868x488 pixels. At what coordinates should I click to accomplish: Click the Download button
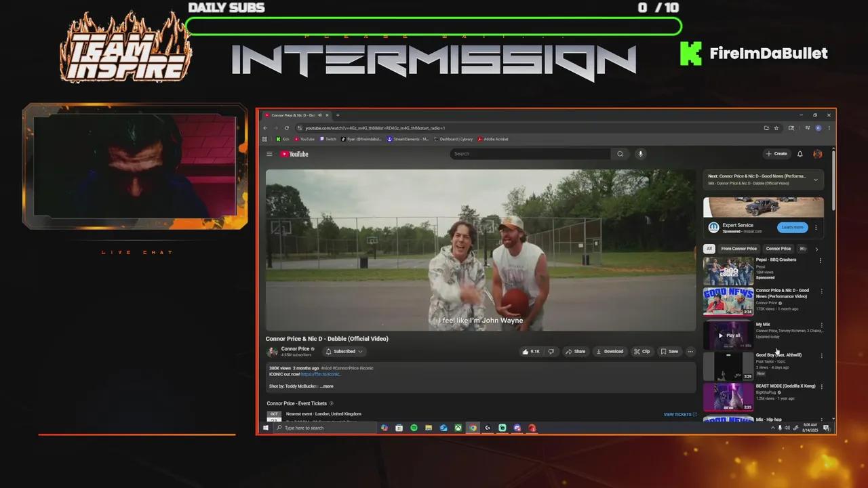pyautogui.click(x=609, y=351)
